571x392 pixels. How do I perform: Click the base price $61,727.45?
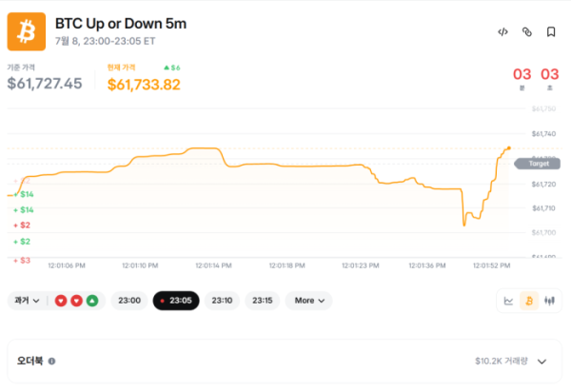pyautogui.click(x=45, y=84)
